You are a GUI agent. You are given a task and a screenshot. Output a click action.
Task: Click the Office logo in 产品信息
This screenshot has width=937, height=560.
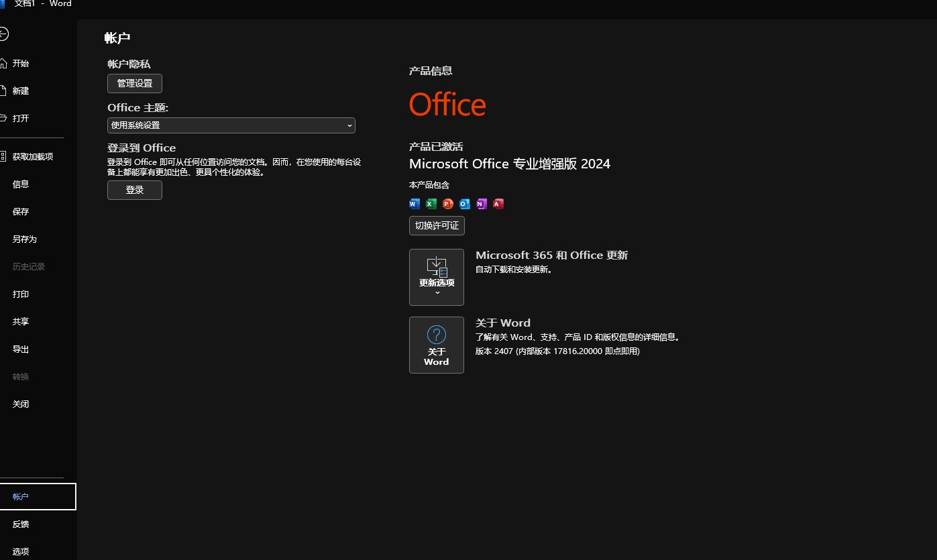(447, 105)
